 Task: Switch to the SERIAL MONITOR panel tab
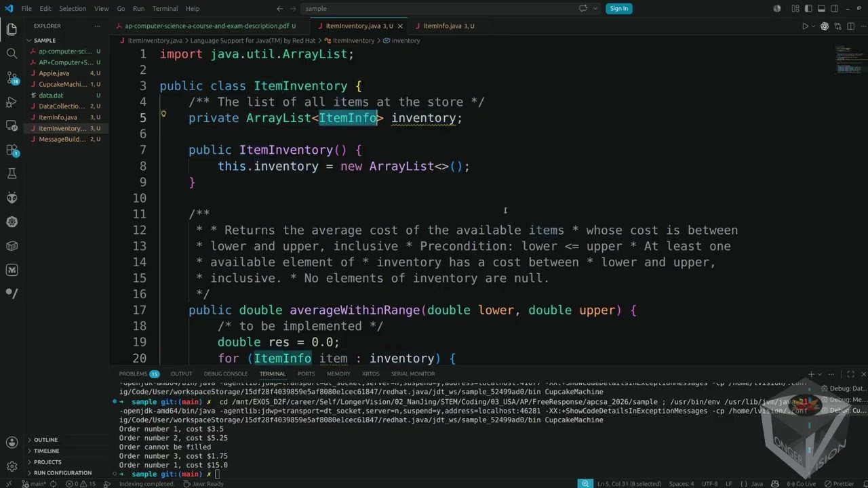coord(413,374)
